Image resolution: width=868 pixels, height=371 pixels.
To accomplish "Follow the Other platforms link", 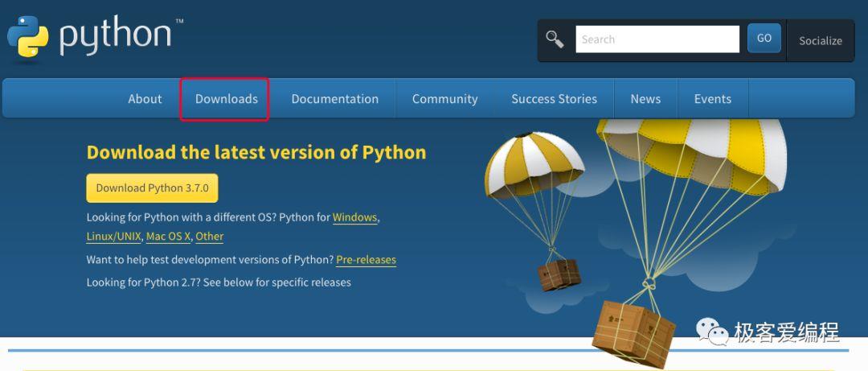I will pos(209,237).
